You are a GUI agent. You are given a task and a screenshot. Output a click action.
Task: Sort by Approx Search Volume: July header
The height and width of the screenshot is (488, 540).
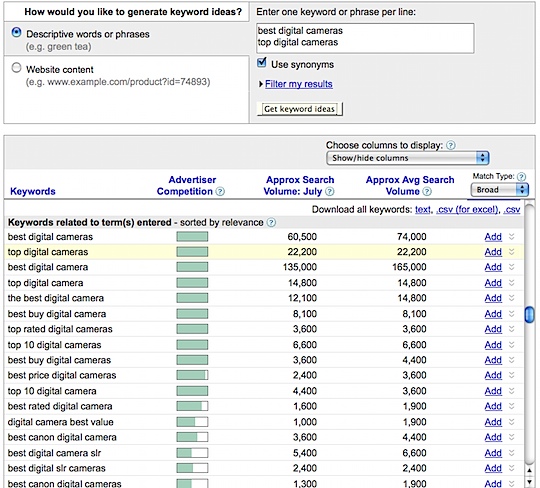(299, 186)
